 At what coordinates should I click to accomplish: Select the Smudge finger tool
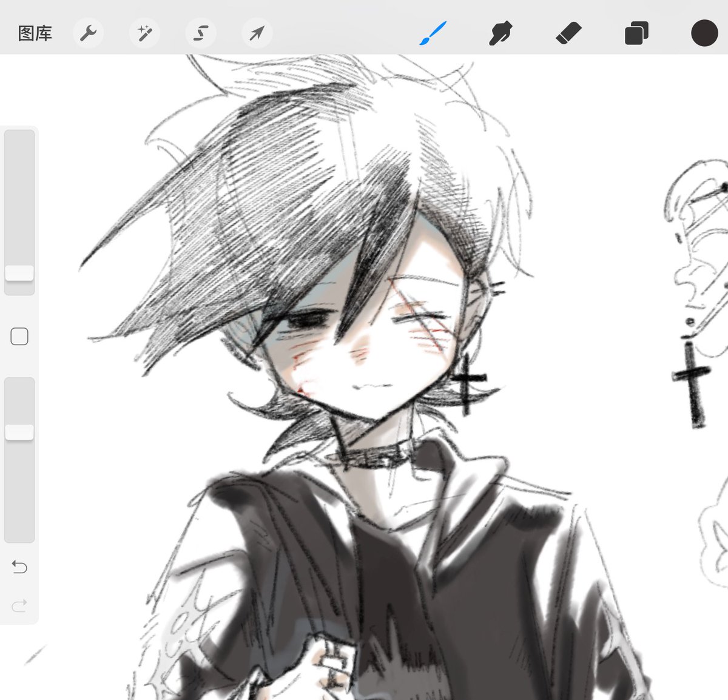click(x=501, y=33)
